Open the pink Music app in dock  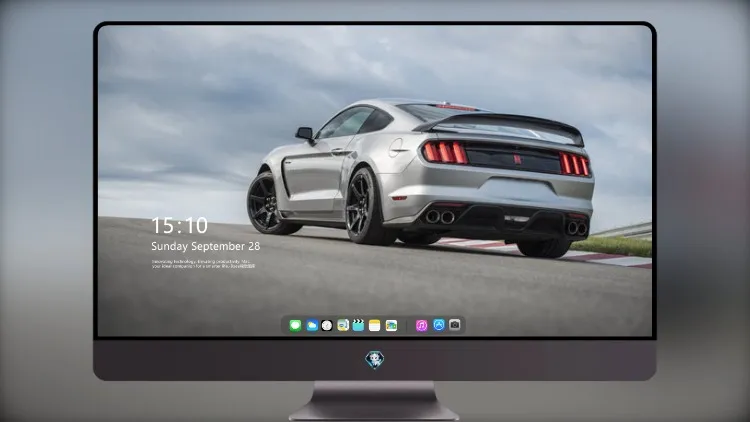pyautogui.click(x=421, y=325)
